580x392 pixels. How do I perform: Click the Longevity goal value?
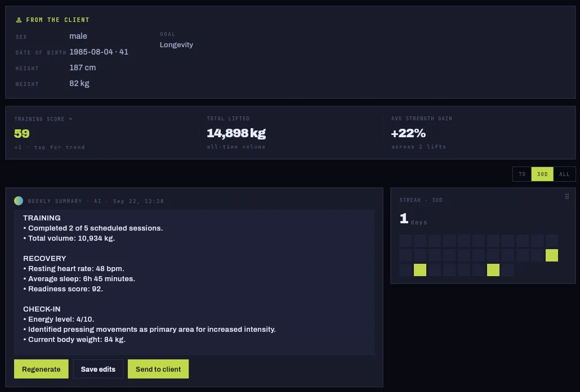click(176, 44)
